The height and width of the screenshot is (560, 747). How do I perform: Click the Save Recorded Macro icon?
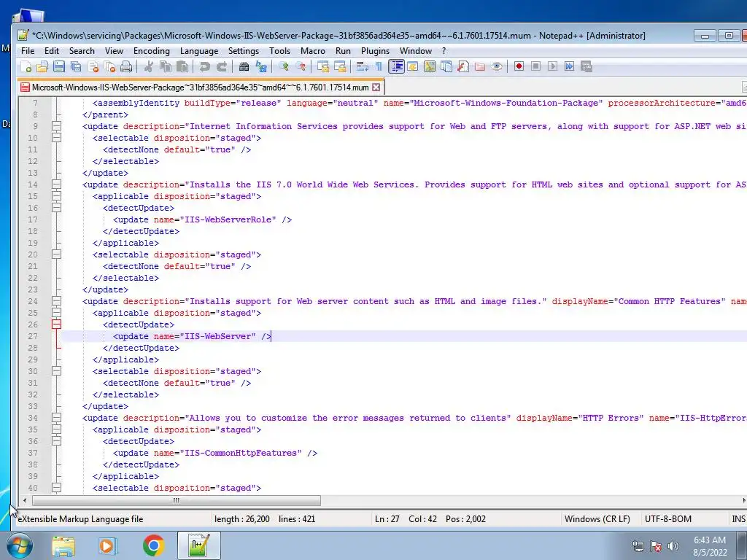[586, 66]
